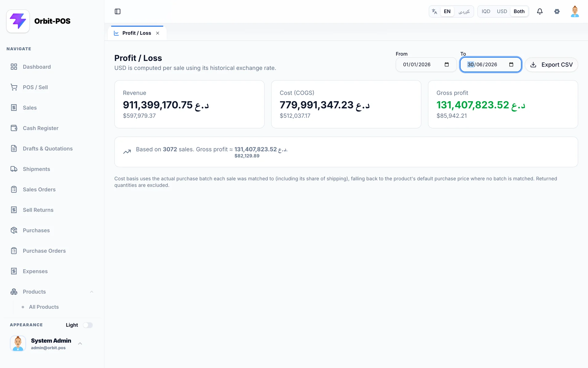This screenshot has width=588, height=368.
Task: Click the Expenses receipt icon
Action: [x=14, y=271]
